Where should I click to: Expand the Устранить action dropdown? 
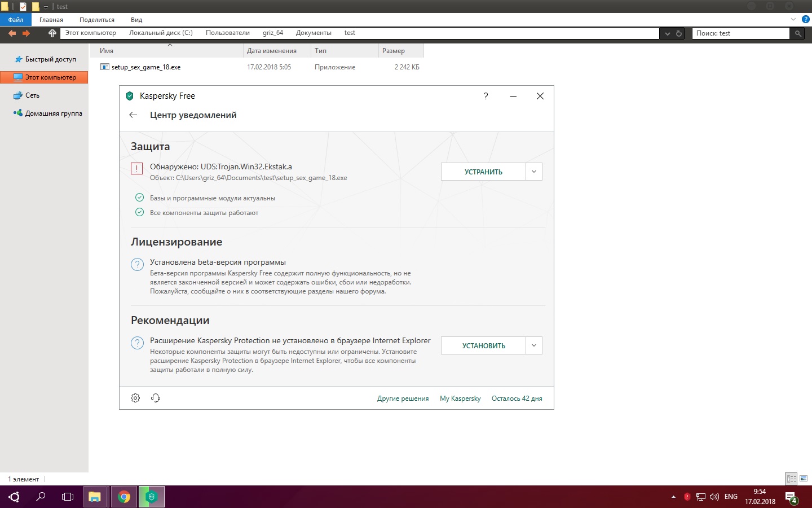click(534, 172)
